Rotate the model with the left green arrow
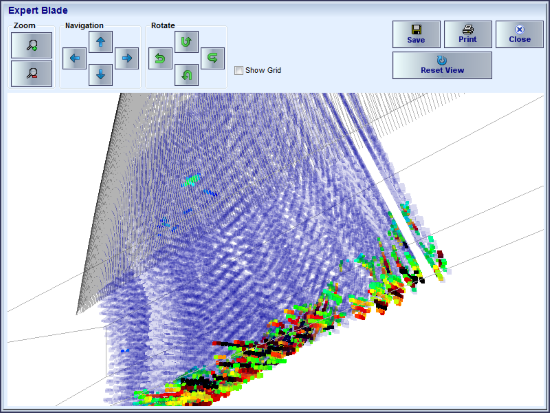The height and width of the screenshot is (413, 550). coord(160,58)
